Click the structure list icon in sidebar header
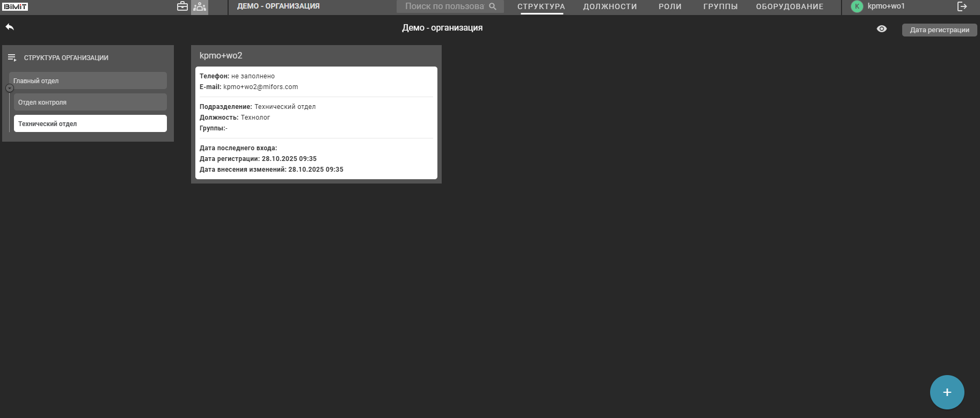Viewport: 980px width, 418px height. point(12,57)
